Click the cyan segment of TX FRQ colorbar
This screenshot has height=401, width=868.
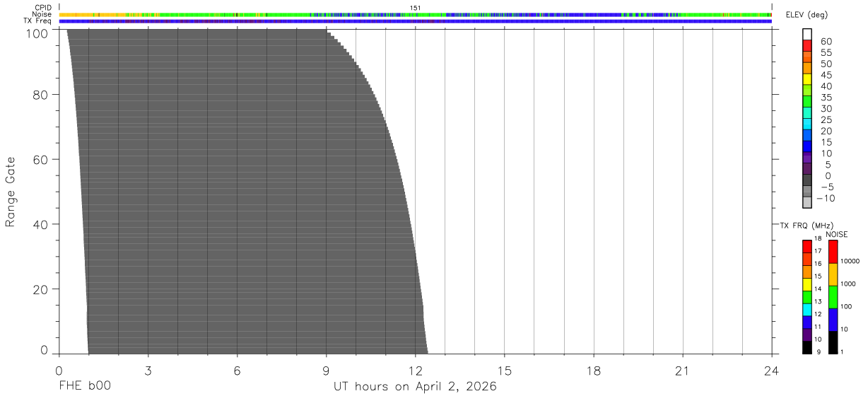point(807,310)
